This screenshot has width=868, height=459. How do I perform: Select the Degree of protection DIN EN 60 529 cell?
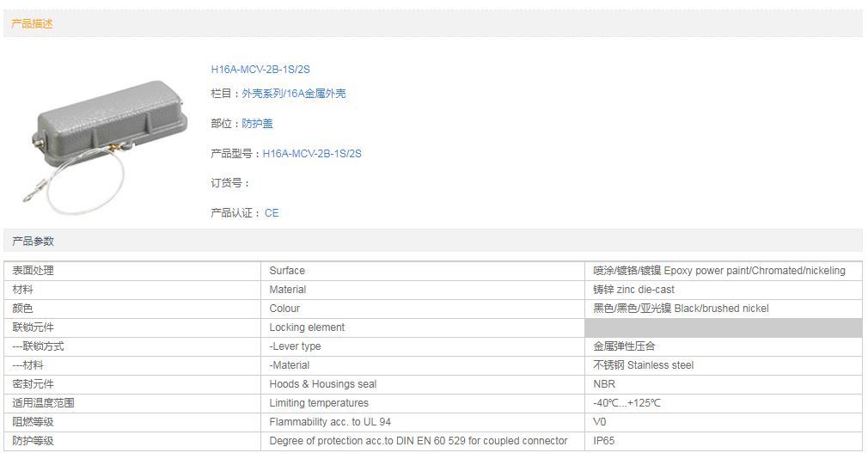(418, 441)
